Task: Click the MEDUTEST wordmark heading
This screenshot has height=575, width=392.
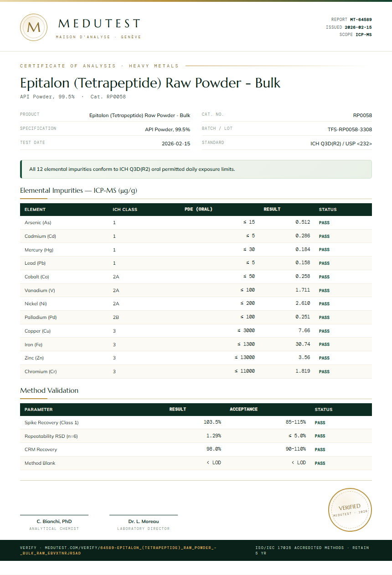Action: point(99,24)
